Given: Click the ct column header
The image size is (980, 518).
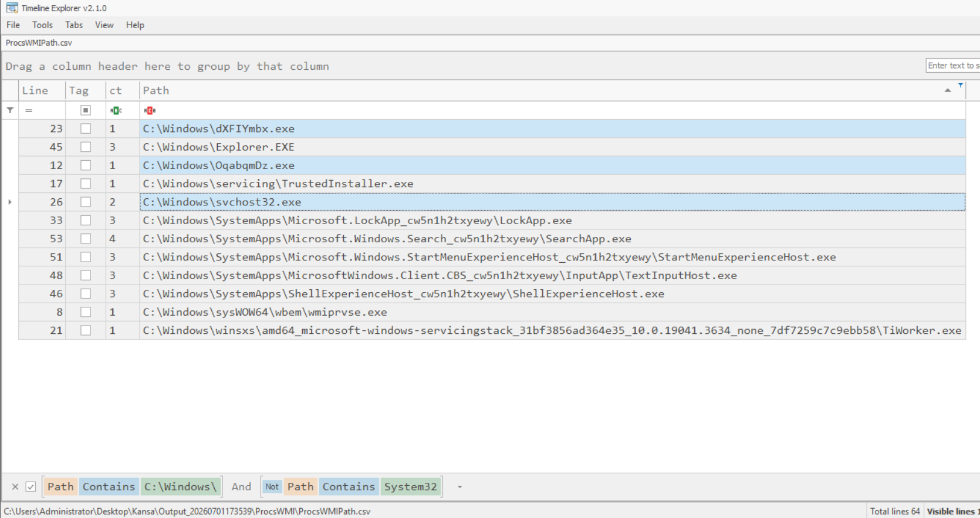Looking at the screenshot, I should click(123, 90).
